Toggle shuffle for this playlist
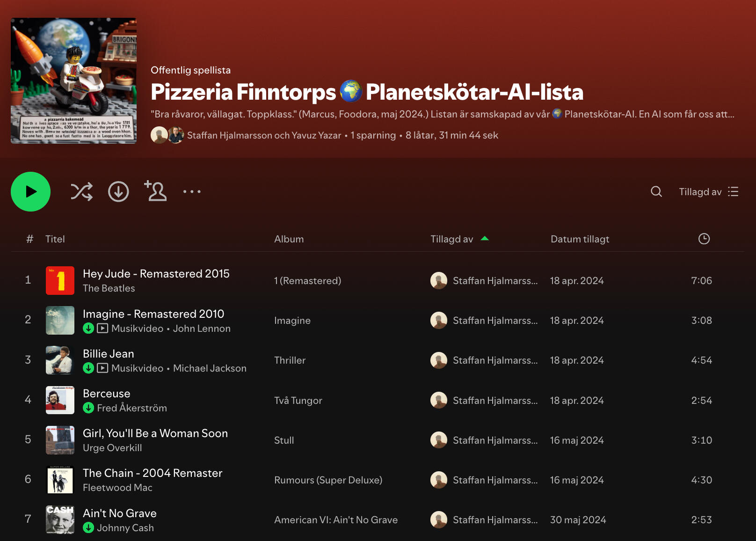Image resolution: width=756 pixels, height=541 pixels. [82, 192]
